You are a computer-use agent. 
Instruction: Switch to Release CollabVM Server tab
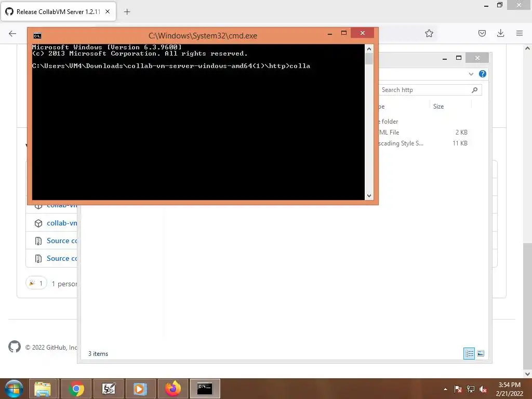click(58, 11)
